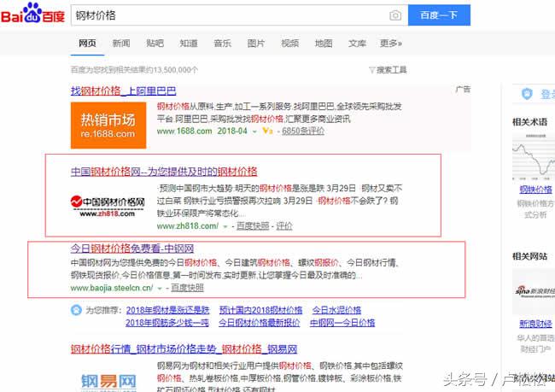Image resolution: width=555 pixels, height=392 pixels.
Task: Open 搜索工具 filter options
Action: click(x=388, y=70)
